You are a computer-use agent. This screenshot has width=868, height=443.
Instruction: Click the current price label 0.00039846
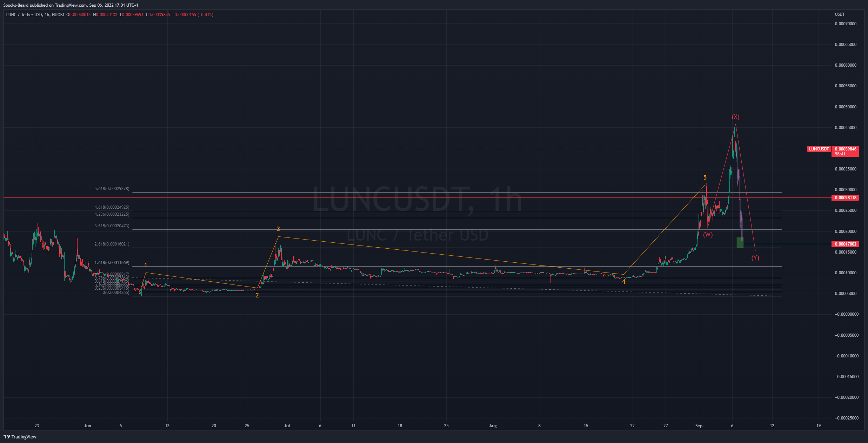click(845, 149)
